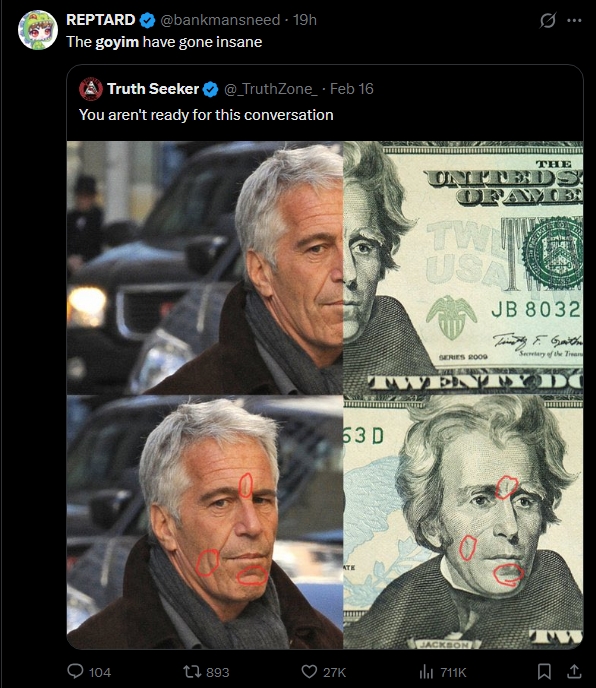The height and width of the screenshot is (688, 596).
Task: Open the @_TruthZone_ handle
Action: click(271, 90)
